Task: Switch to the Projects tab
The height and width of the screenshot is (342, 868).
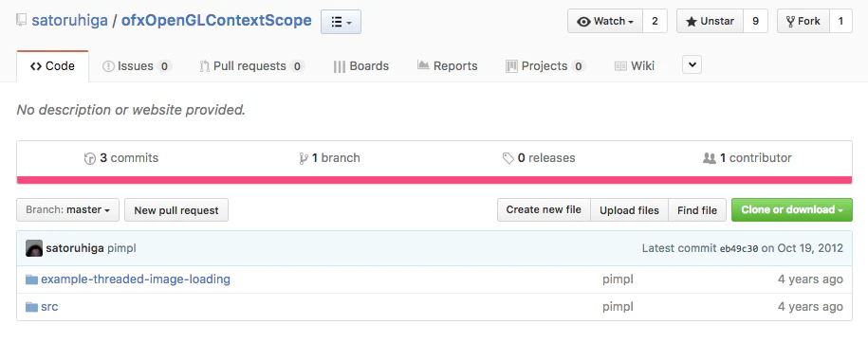Action: pyautogui.click(x=545, y=66)
